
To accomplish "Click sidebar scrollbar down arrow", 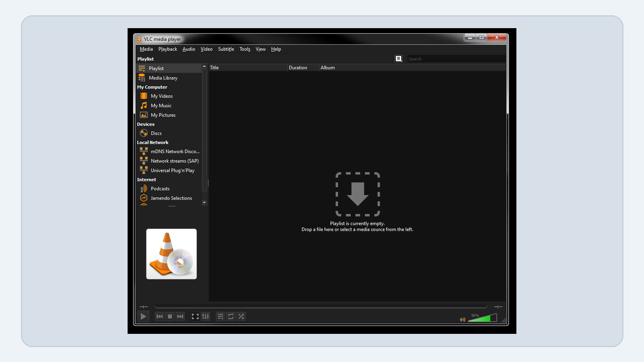I will 204,203.
